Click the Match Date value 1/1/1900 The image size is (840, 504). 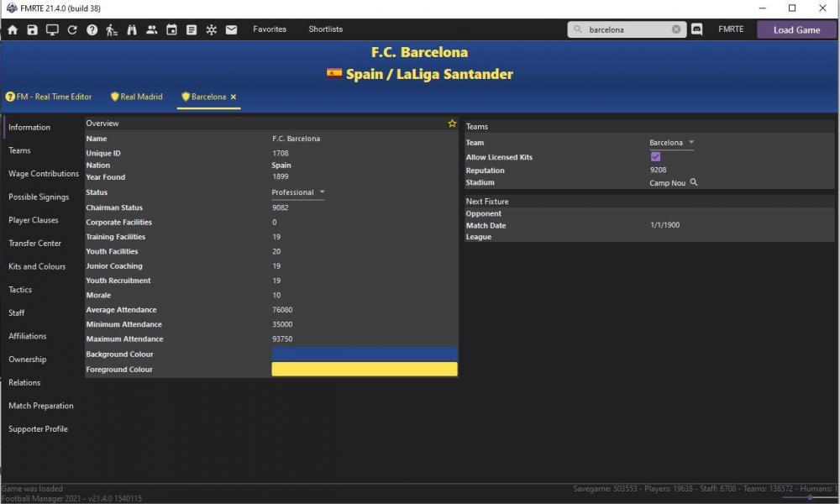(x=664, y=225)
